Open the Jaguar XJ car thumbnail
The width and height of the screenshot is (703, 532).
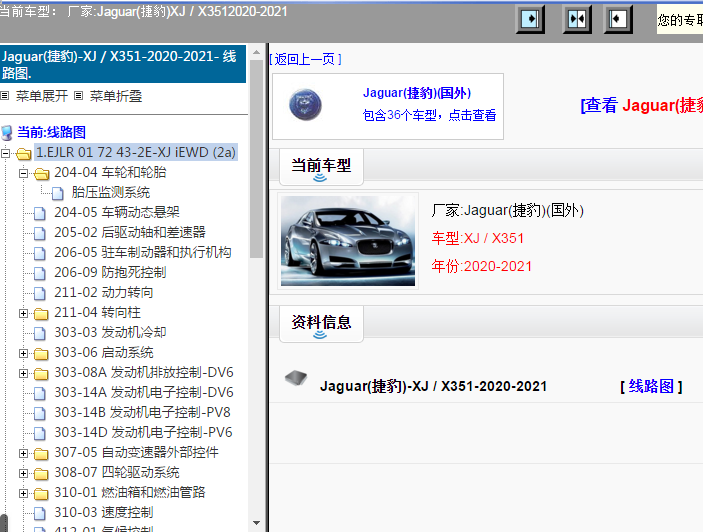[348, 241]
